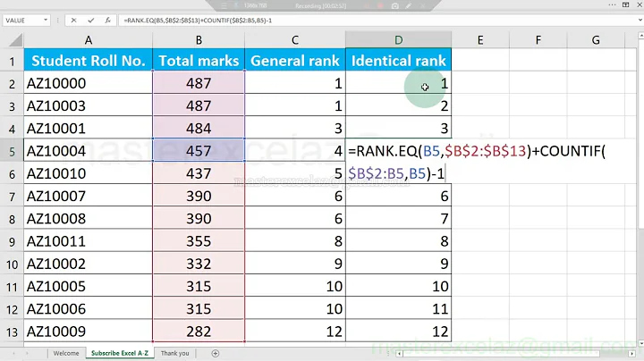Select row 1 header

pos(12,61)
